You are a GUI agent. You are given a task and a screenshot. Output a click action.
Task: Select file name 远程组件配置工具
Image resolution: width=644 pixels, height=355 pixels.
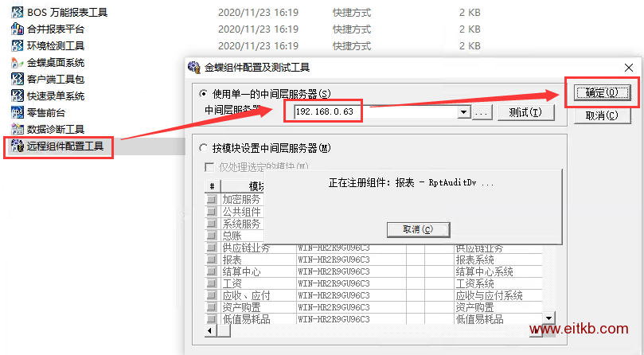coord(65,146)
